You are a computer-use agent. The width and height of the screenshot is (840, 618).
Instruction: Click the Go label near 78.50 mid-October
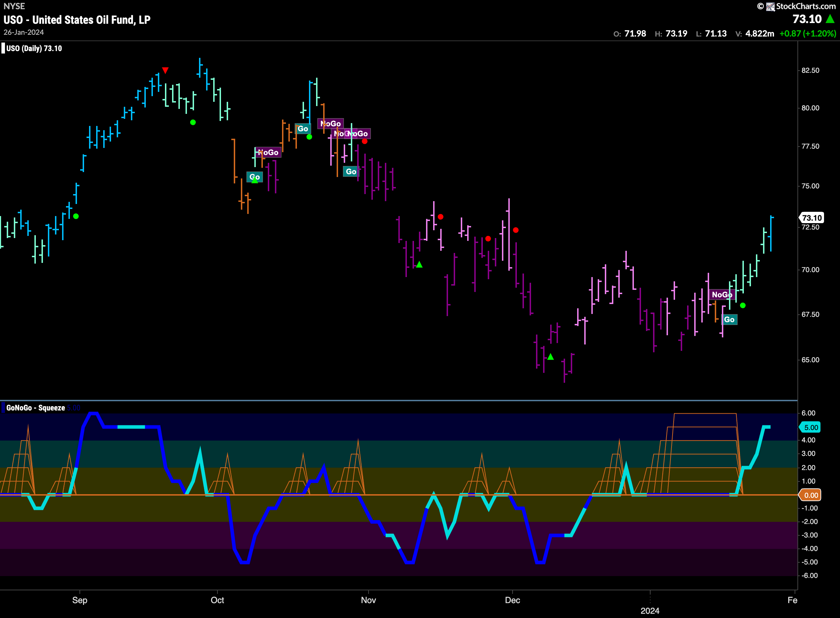click(x=303, y=129)
